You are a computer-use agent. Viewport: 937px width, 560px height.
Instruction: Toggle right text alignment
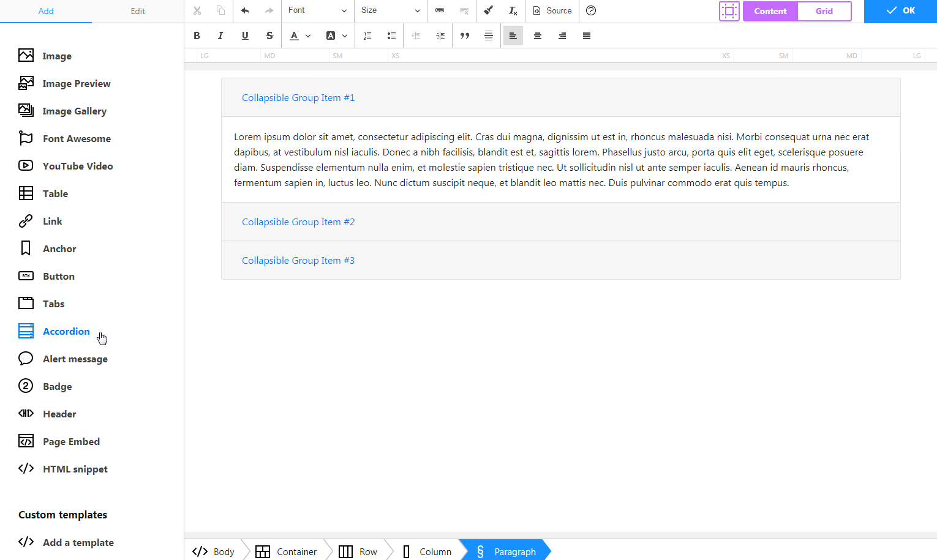[x=562, y=35]
